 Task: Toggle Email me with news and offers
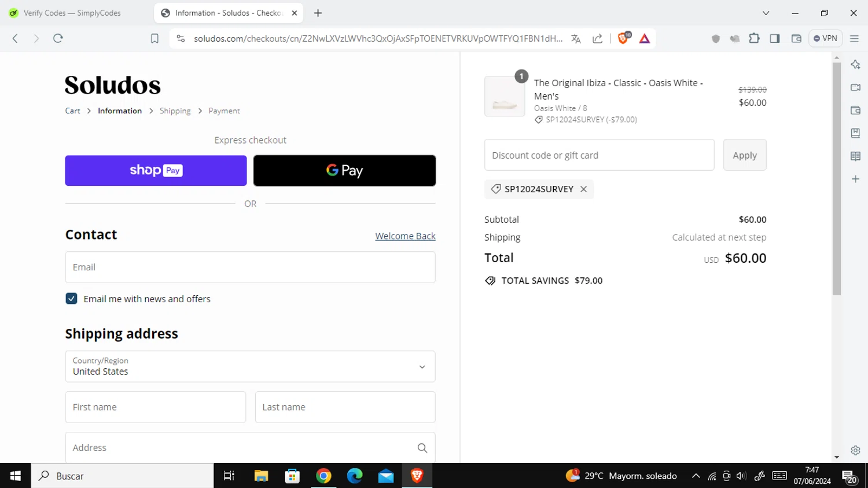pos(71,299)
